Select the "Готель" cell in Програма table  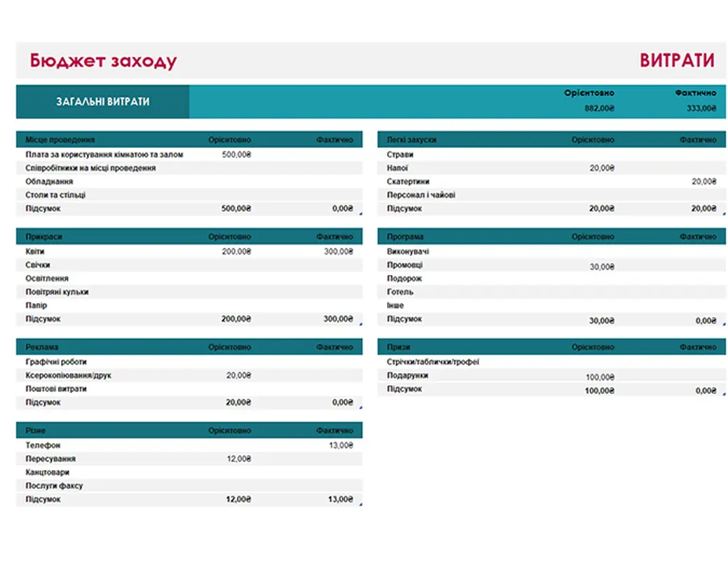400,292
